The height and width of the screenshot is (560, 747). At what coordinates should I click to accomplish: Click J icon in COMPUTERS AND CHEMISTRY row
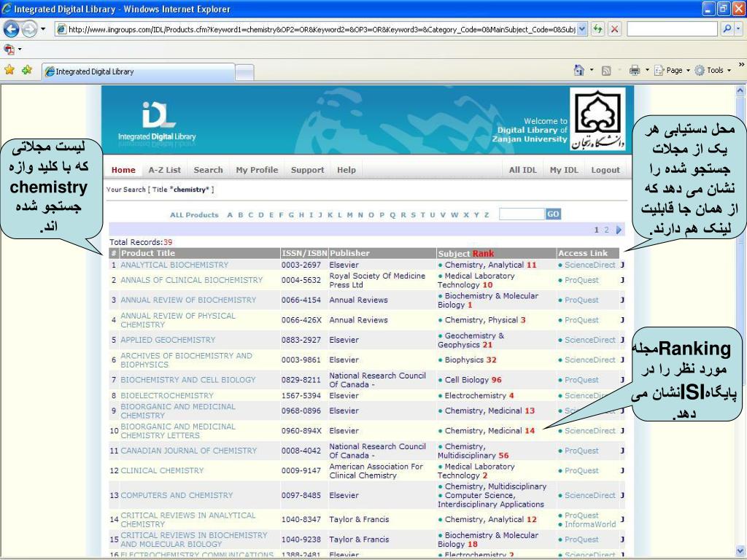click(622, 495)
